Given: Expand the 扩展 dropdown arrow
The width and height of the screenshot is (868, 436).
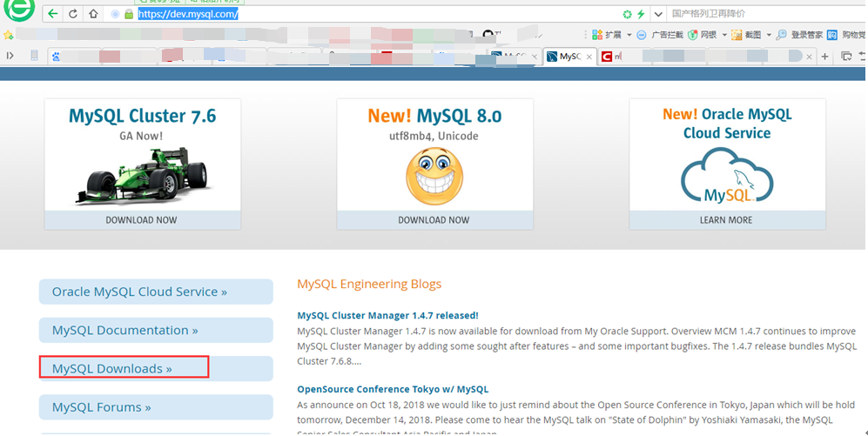Looking at the screenshot, I should click(629, 35).
